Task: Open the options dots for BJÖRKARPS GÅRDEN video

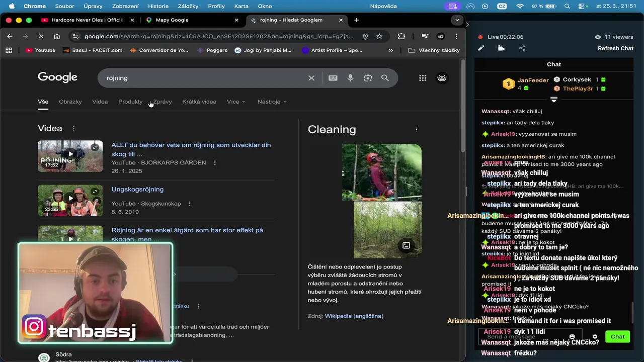Action: click(x=215, y=163)
